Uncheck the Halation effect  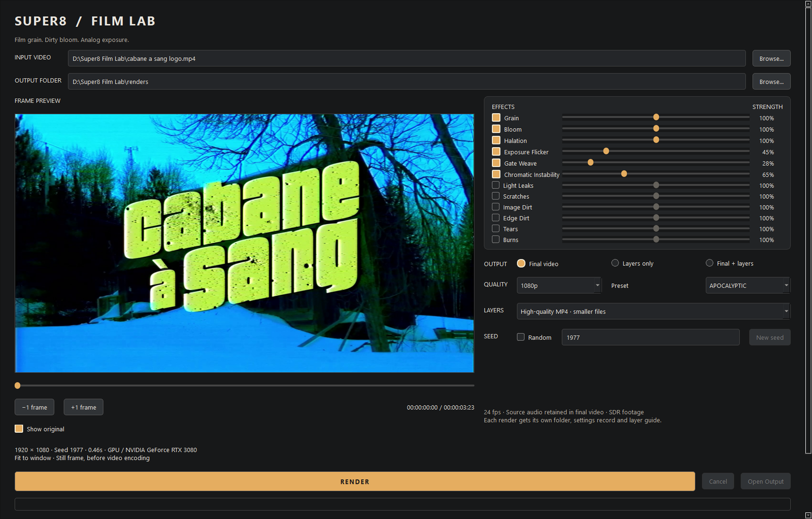[496, 140]
